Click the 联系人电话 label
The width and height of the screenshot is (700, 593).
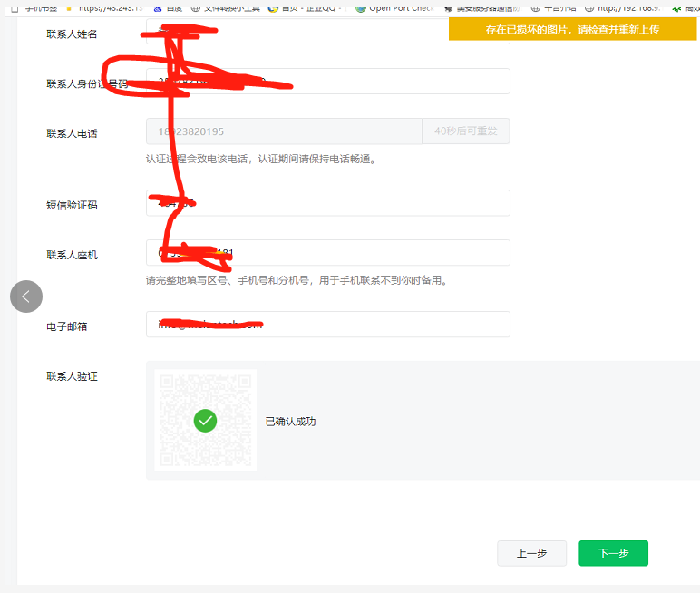(72, 133)
